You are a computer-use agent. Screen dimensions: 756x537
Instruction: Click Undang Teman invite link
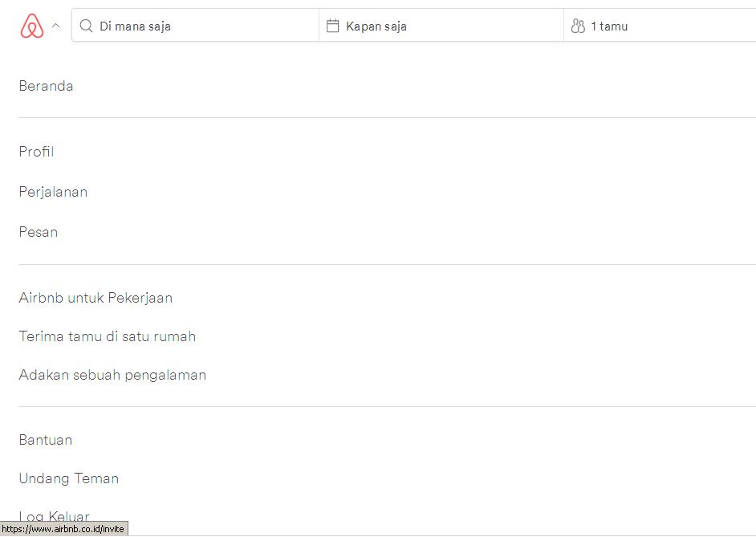(68, 478)
